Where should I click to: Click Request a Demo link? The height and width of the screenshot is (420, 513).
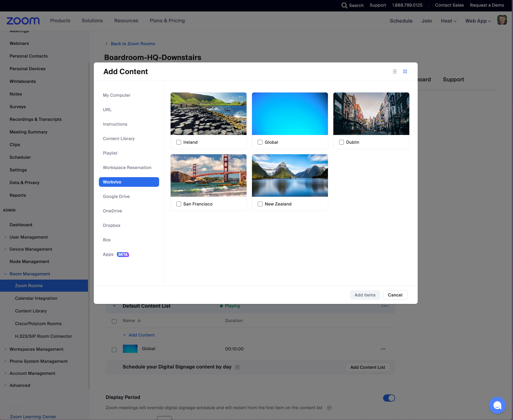pyautogui.click(x=487, y=5)
